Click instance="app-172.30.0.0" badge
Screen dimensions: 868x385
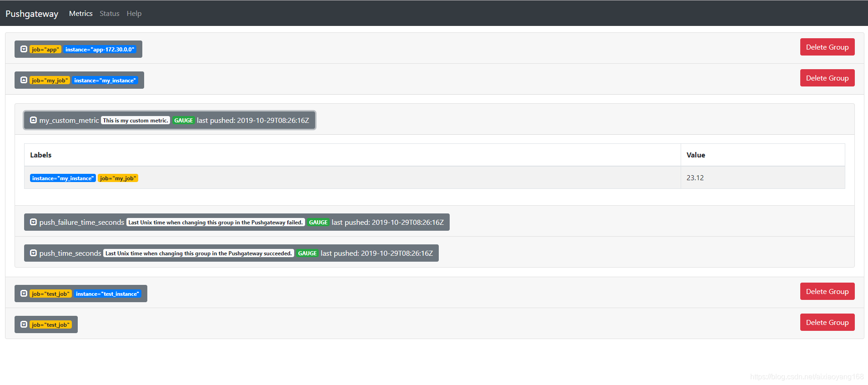(100, 50)
